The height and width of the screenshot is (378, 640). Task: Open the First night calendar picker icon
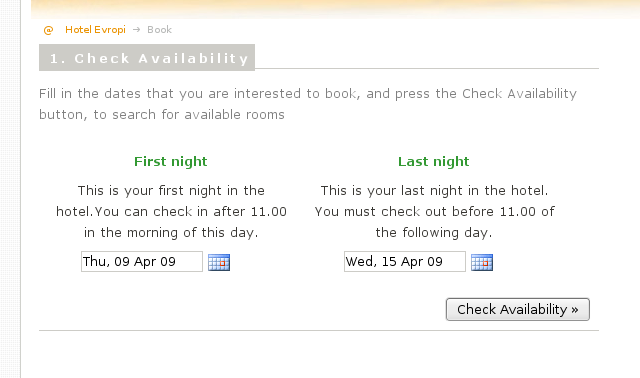219,262
